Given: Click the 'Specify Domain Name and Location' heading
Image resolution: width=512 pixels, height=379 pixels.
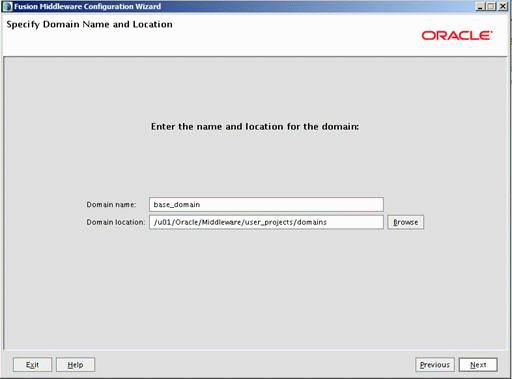Looking at the screenshot, I should [89, 24].
